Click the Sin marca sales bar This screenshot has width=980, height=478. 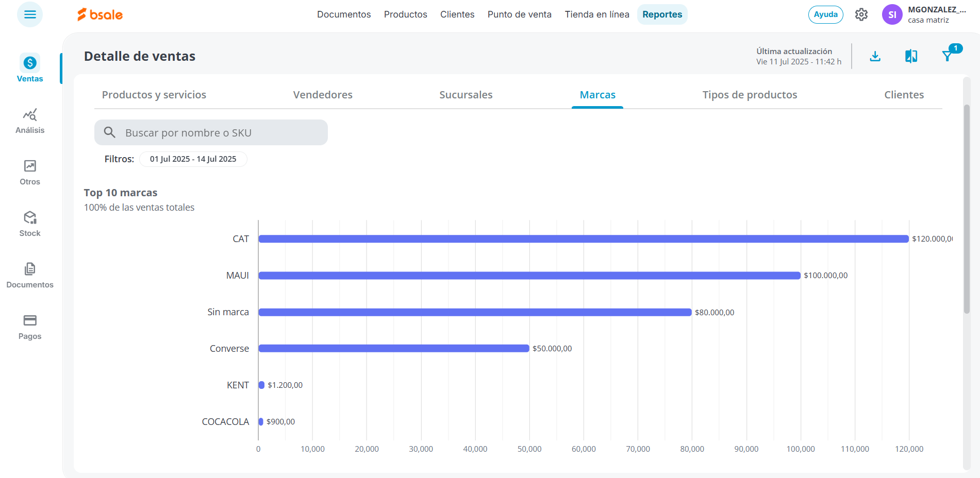(475, 312)
